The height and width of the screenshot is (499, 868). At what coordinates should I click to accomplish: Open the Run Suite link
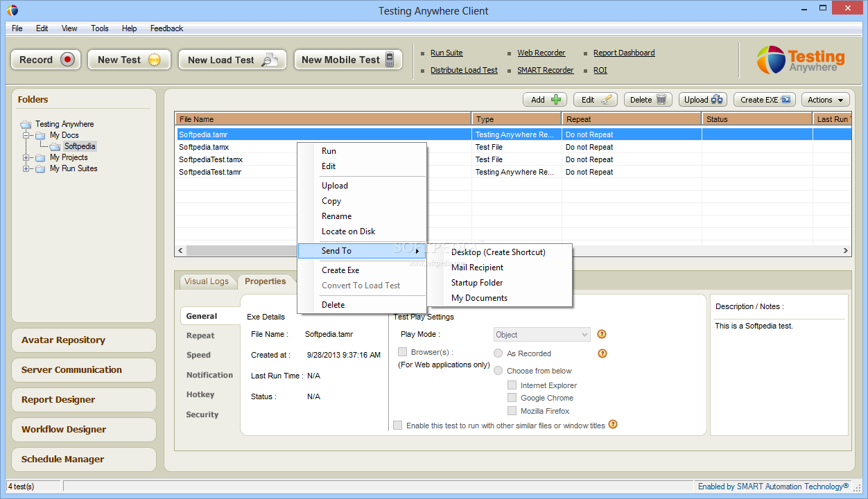[446, 53]
